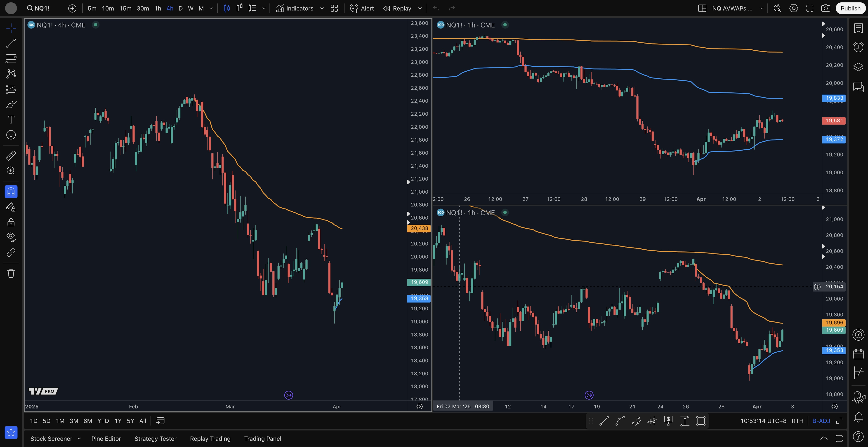The width and height of the screenshot is (868, 447).
Task: Pick the ruler measure tool
Action: click(11, 155)
